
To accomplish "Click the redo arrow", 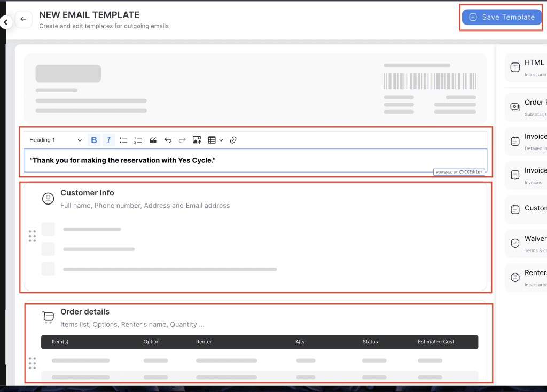I will [182, 140].
